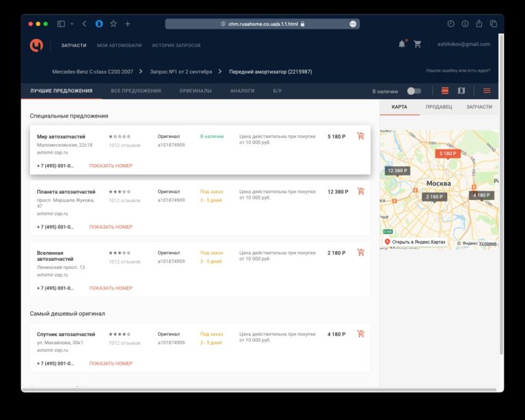Open Мои автомобили menu item

click(119, 46)
